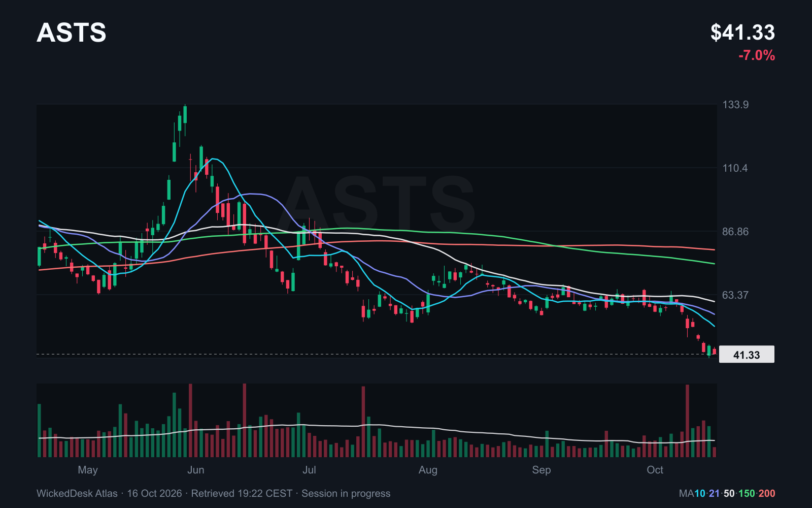Image resolution: width=812 pixels, height=508 pixels.
Task: Click the -7.0% change value
Action: pos(757,55)
